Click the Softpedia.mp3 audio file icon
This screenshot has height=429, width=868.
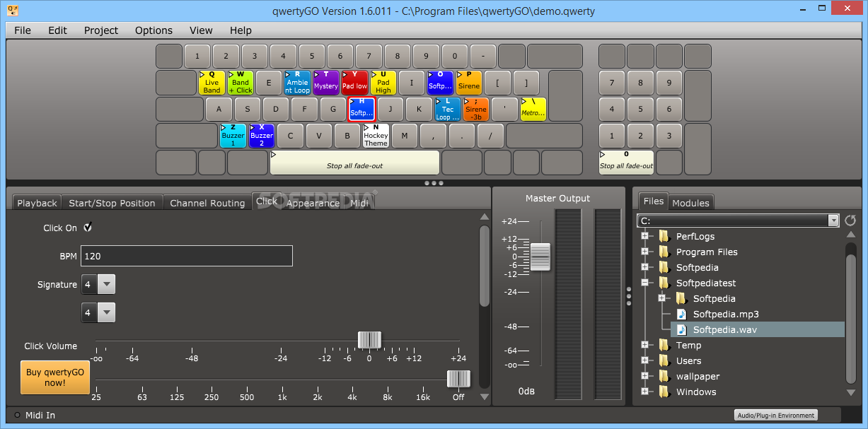click(681, 314)
